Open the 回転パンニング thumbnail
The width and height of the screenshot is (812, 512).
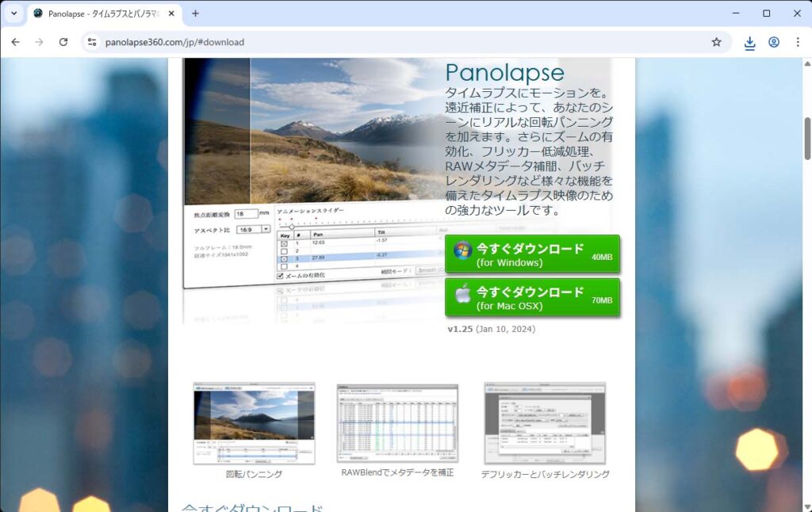(254, 423)
